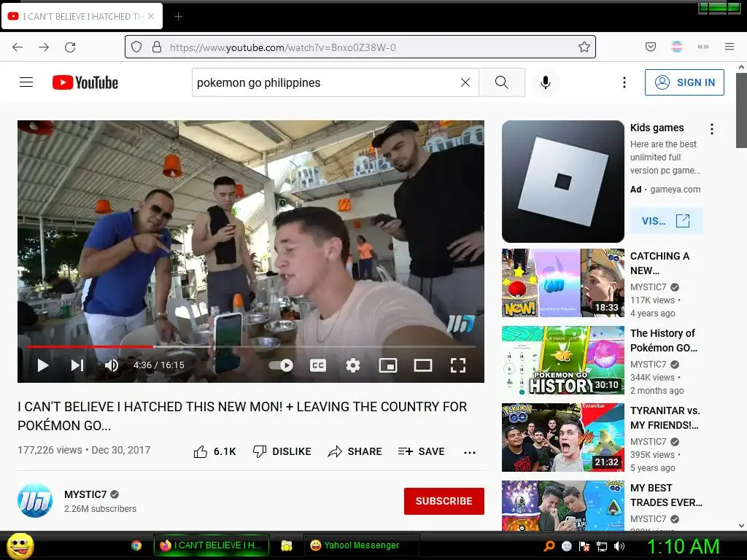Screen dimensions: 747x560
Task: Open file manager taskbar icon
Action: coord(286,545)
